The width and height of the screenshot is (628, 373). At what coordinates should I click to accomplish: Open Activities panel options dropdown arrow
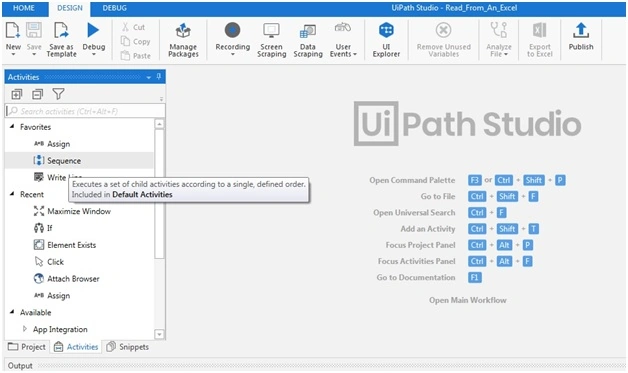click(x=149, y=77)
